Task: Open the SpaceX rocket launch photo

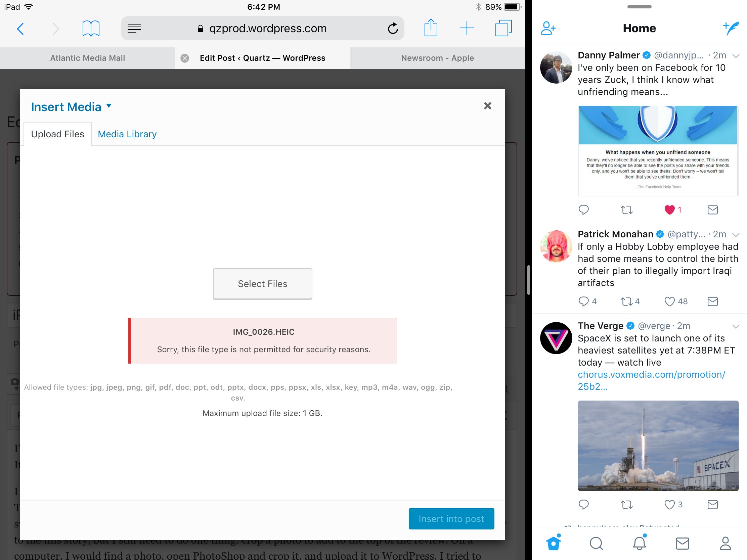Action: tap(658, 446)
